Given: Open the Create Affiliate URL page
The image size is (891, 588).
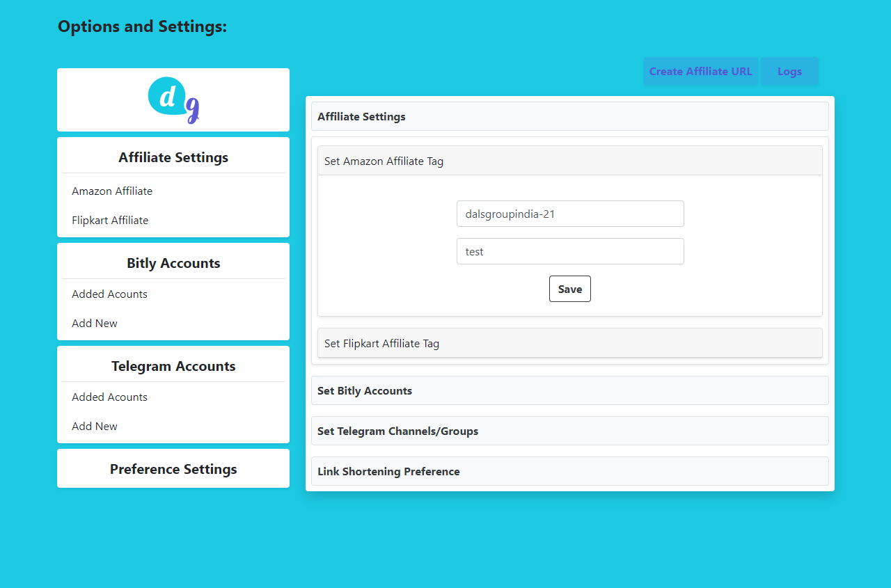Looking at the screenshot, I should [700, 71].
